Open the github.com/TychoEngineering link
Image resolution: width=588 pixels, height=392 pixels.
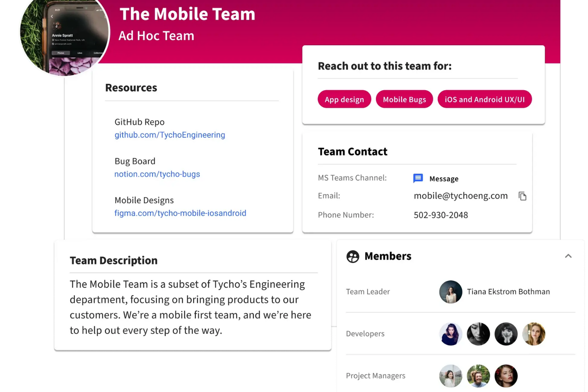[x=170, y=135]
